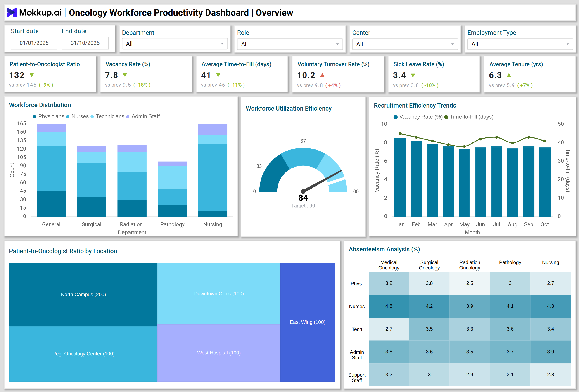579x392 pixels.
Task: Toggle Technicians legend entry
Action: [107, 116]
